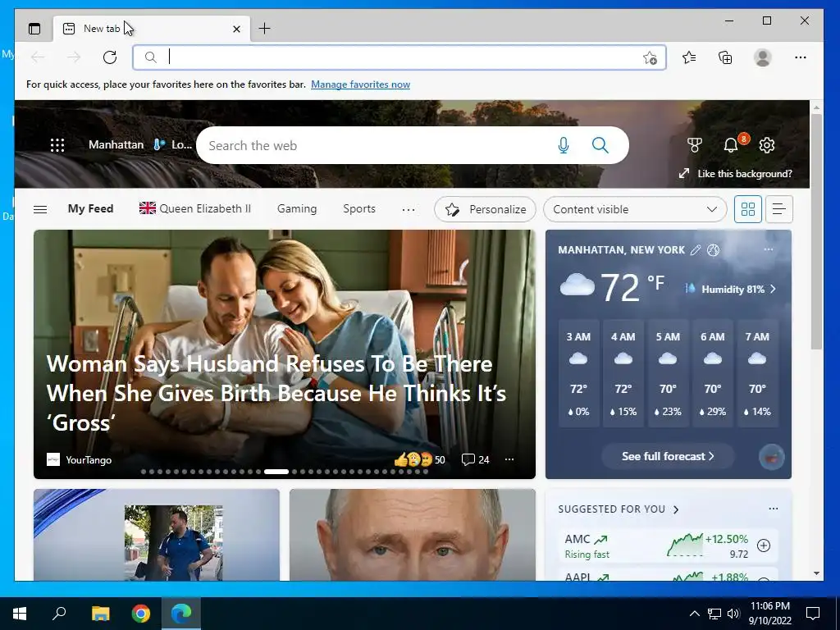
Task: Start voice search with microphone icon
Action: [x=563, y=145]
